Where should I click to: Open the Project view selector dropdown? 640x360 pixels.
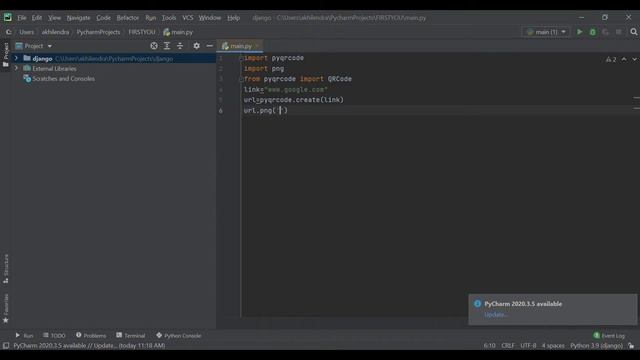point(34,46)
